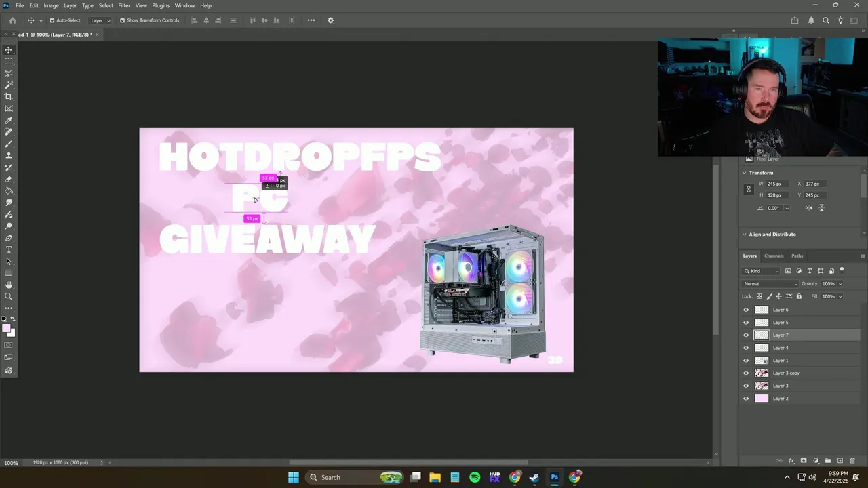This screenshot has width=868, height=488.
Task: Open the Plugins menu
Action: point(161,5)
